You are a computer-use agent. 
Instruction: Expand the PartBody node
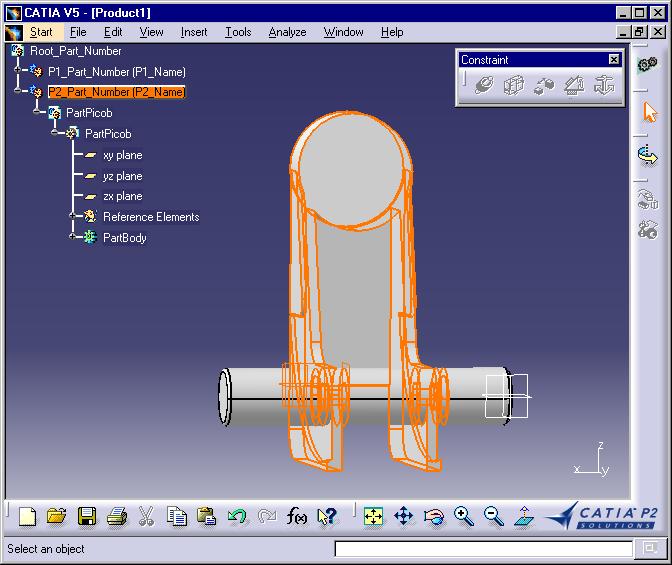(72, 236)
